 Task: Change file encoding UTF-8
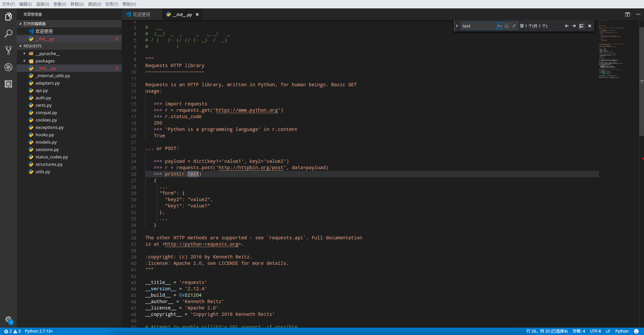[595, 331]
